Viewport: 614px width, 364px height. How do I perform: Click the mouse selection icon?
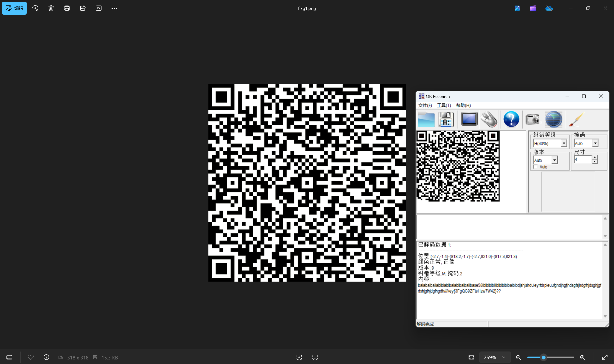pyautogui.click(x=489, y=119)
